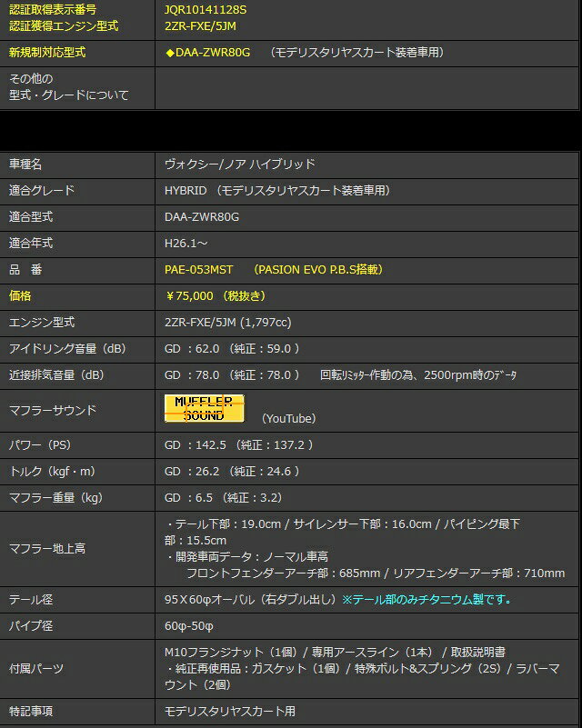Click the 特記事項 value モデリスタリヤスカート用
The image size is (582, 728).
tap(230, 711)
